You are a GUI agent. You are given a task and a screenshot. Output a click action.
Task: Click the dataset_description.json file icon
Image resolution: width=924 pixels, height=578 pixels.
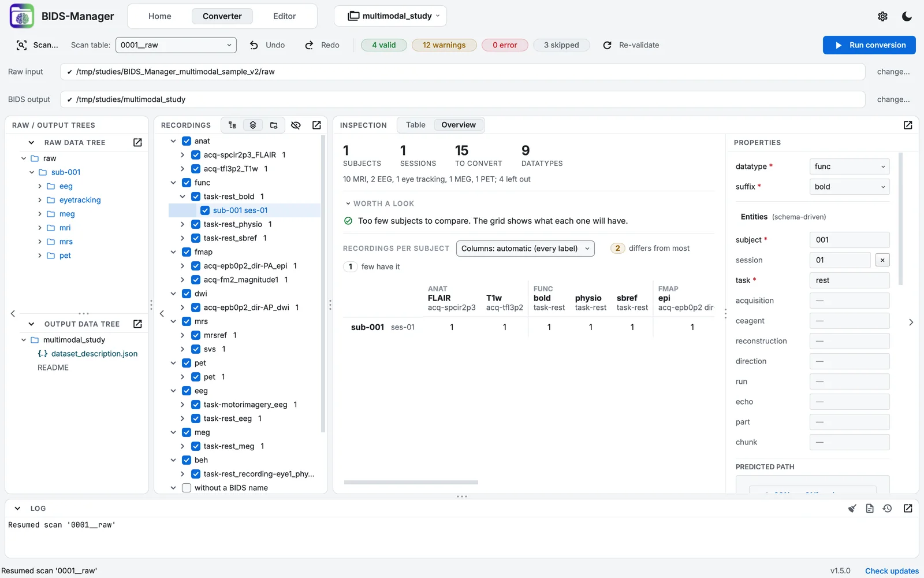pyautogui.click(x=43, y=354)
